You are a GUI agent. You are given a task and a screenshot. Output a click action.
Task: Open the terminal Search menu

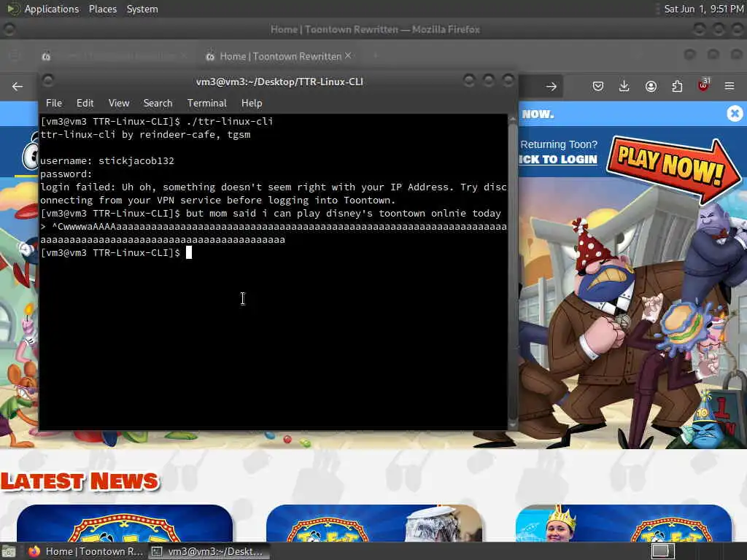158,103
